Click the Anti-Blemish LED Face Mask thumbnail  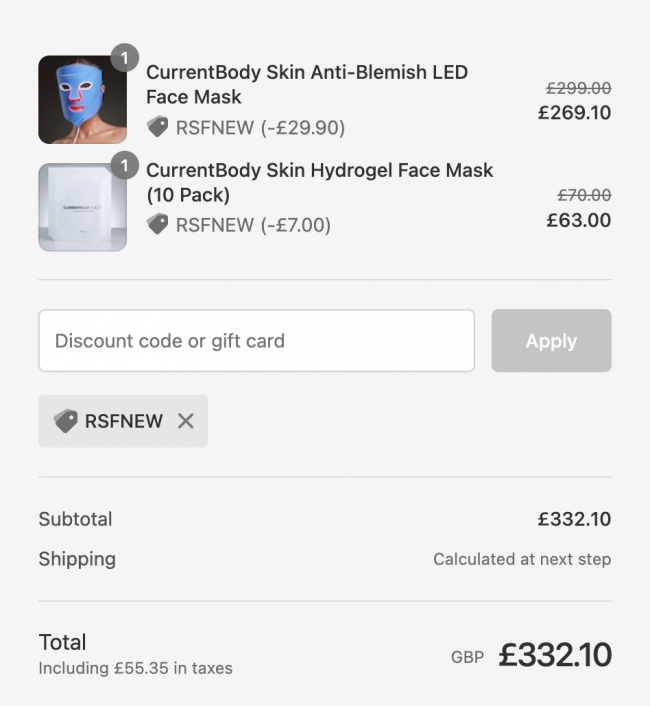pos(82,99)
